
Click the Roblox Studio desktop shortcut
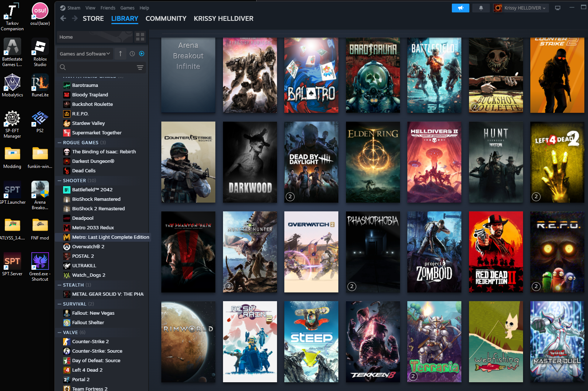(40, 53)
